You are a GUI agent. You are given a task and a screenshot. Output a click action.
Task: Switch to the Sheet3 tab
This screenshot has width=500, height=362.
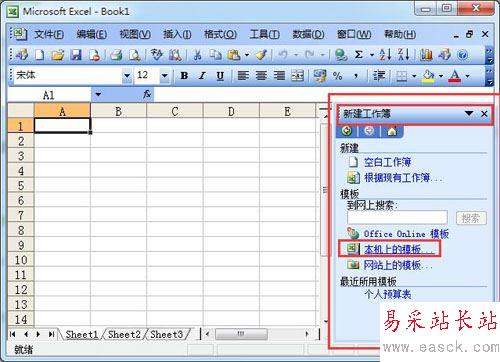pos(166,334)
